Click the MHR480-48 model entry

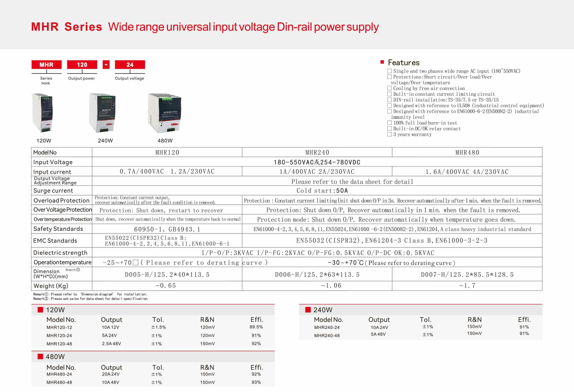[59, 382]
